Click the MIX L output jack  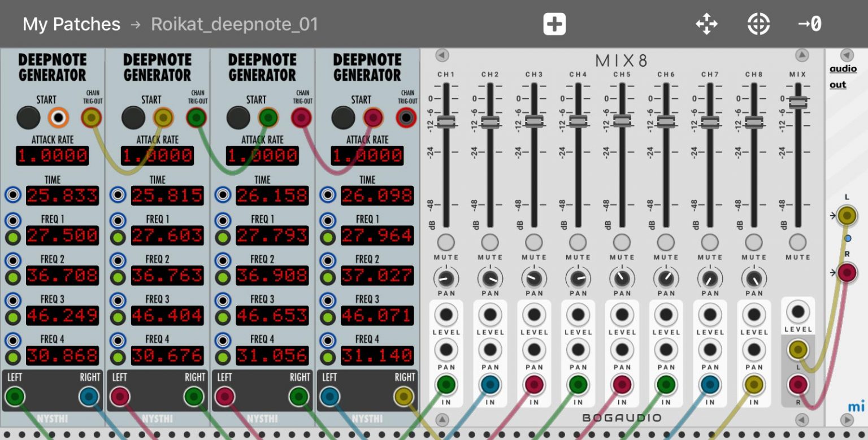[797, 350]
